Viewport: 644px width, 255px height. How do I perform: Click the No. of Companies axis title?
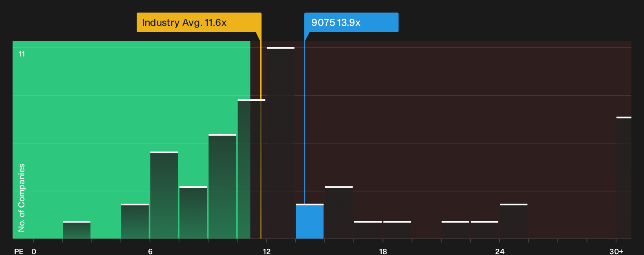coord(22,198)
